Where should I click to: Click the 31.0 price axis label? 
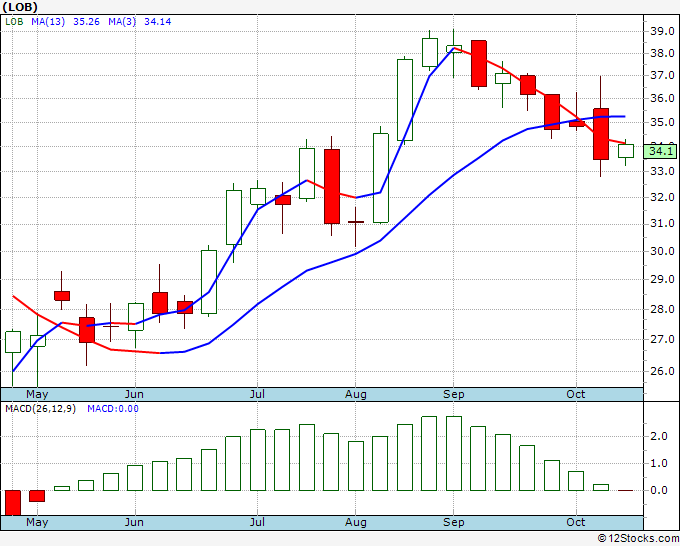tap(662, 223)
